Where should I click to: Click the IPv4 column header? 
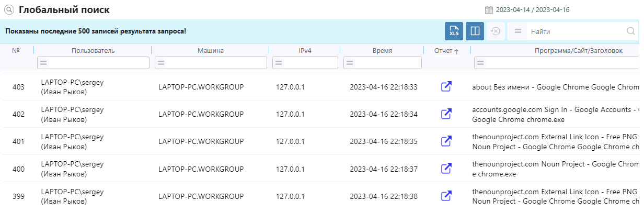pyautogui.click(x=304, y=51)
